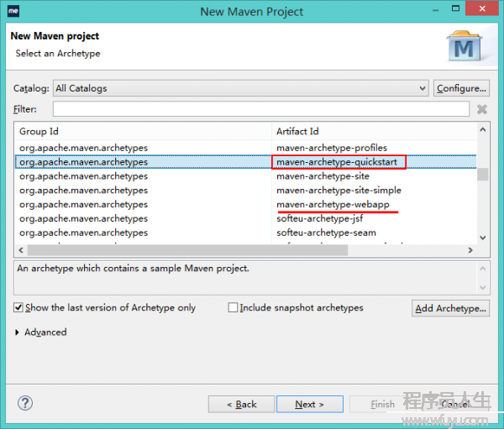This screenshot has width=504, height=429.
Task: Open the Catalog dropdown list
Action: 240,88
